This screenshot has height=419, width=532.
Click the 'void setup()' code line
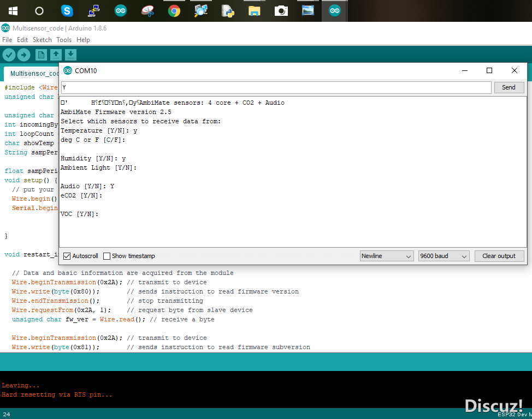coord(31,181)
